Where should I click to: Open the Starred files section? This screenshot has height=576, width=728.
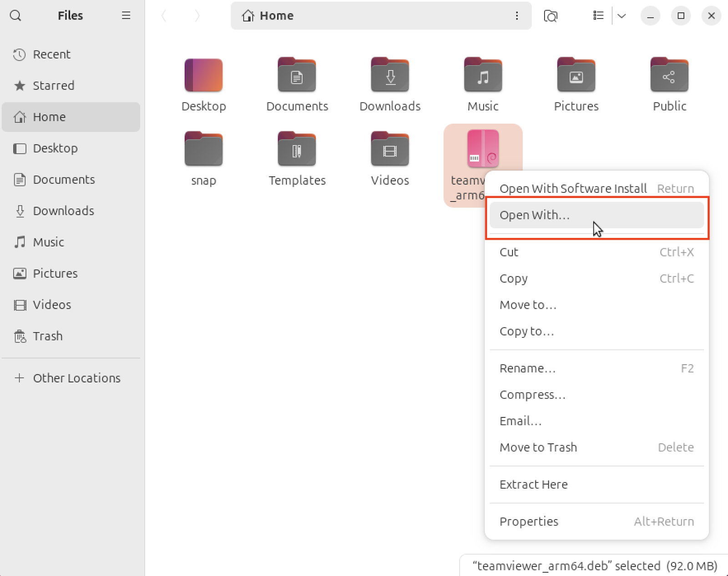[x=53, y=85]
